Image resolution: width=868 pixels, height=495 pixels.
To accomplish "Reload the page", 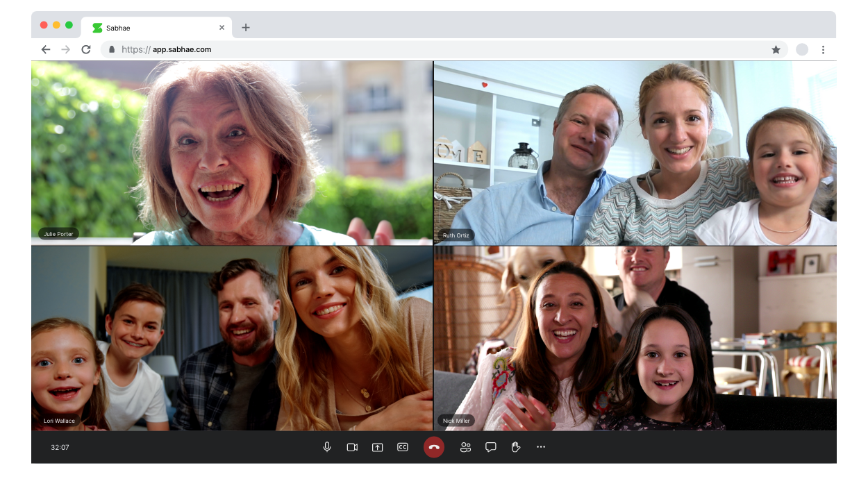I will [86, 49].
